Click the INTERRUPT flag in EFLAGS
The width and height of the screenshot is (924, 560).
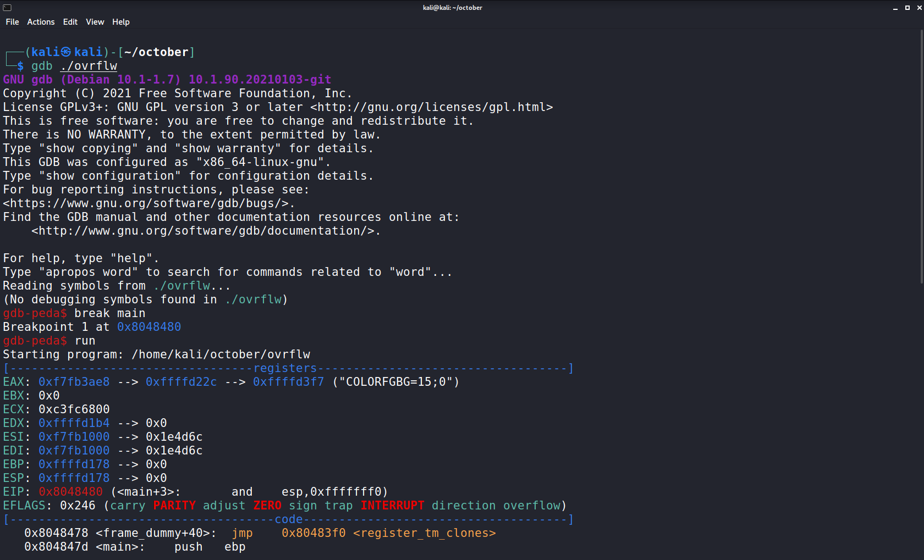coord(393,506)
